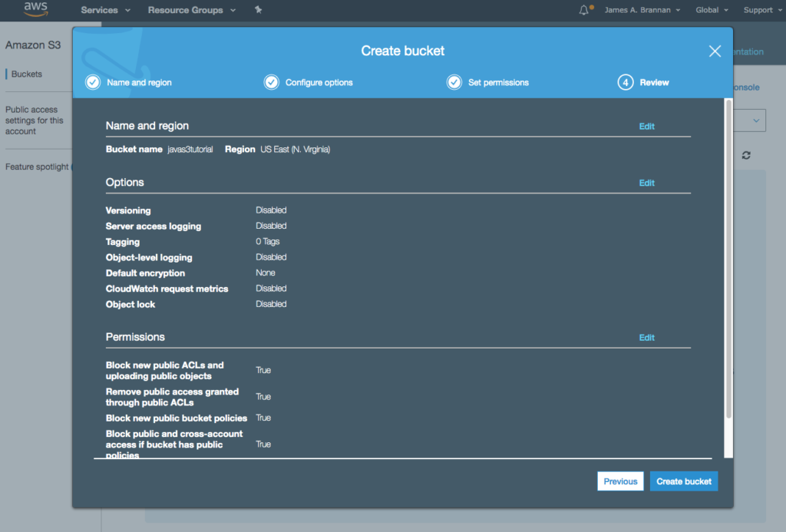Click the CloudWatch request metrics label
The image size is (786, 532).
pyautogui.click(x=167, y=289)
